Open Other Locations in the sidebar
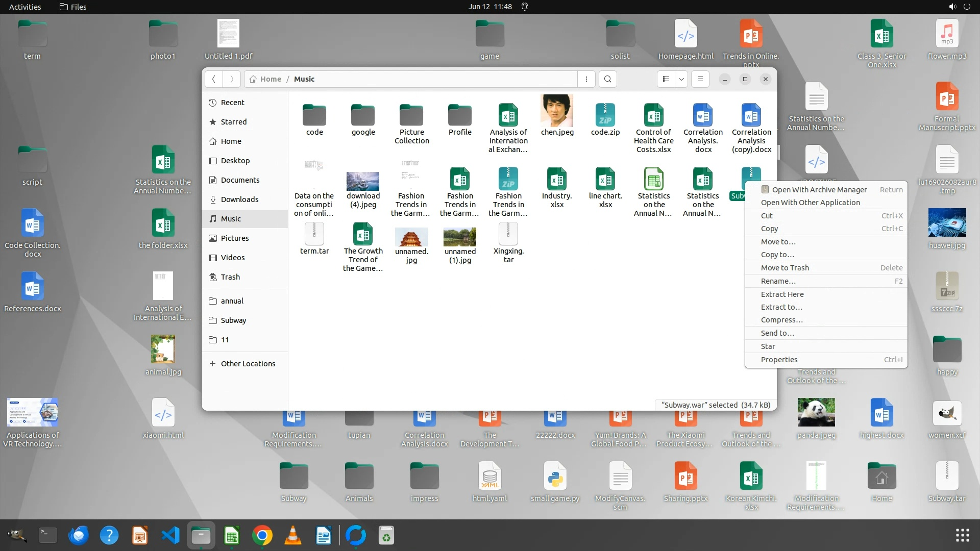This screenshot has height=551, width=980. (x=248, y=364)
